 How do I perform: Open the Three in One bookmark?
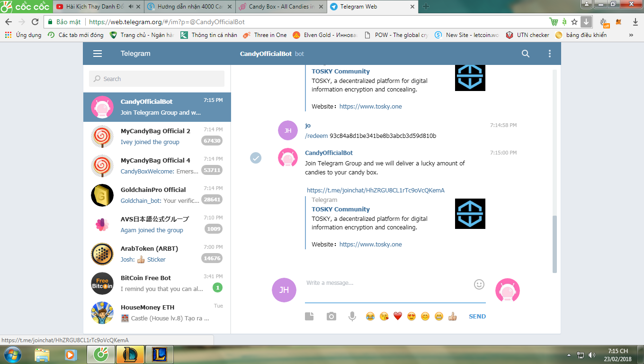[264, 35]
